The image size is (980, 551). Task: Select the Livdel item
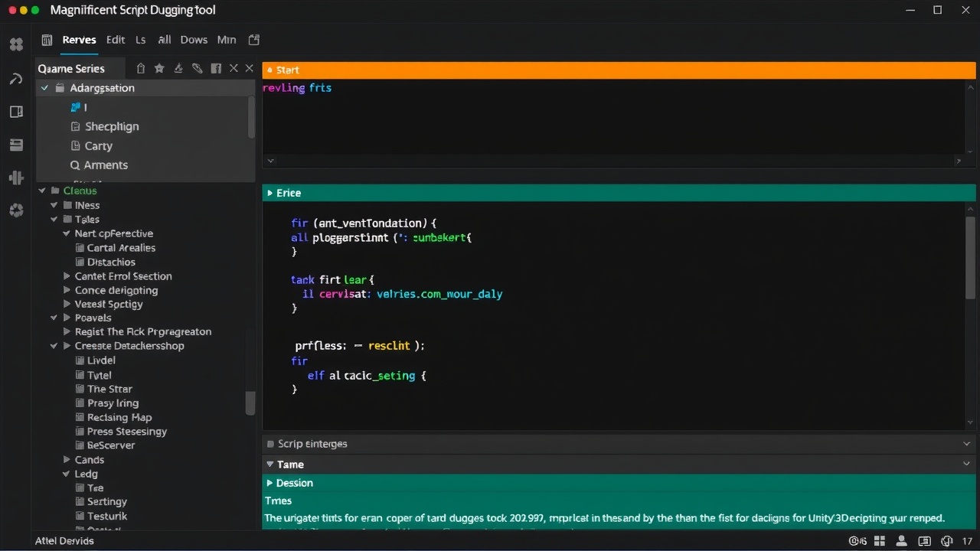coord(101,360)
